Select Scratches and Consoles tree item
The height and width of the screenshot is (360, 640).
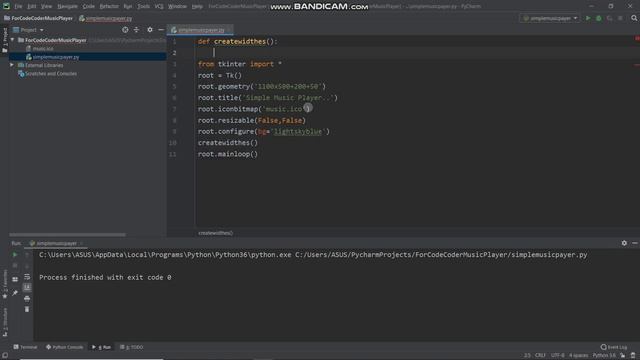[x=47, y=74]
